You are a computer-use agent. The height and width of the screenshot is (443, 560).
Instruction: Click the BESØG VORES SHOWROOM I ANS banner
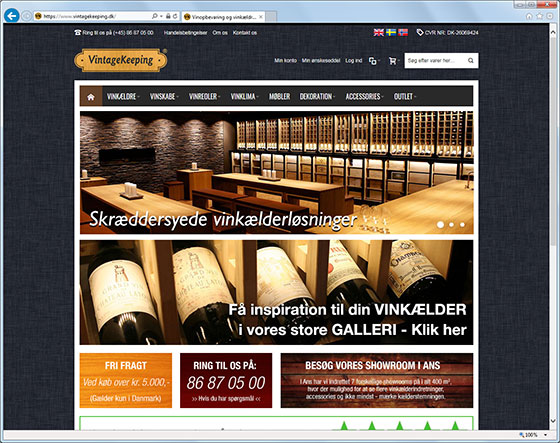377,380
